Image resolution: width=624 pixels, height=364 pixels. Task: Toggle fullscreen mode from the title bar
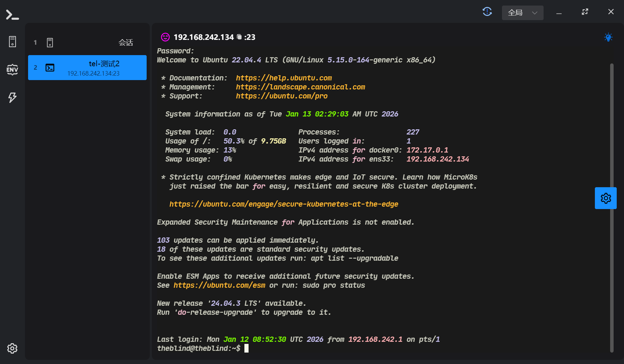[585, 12]
